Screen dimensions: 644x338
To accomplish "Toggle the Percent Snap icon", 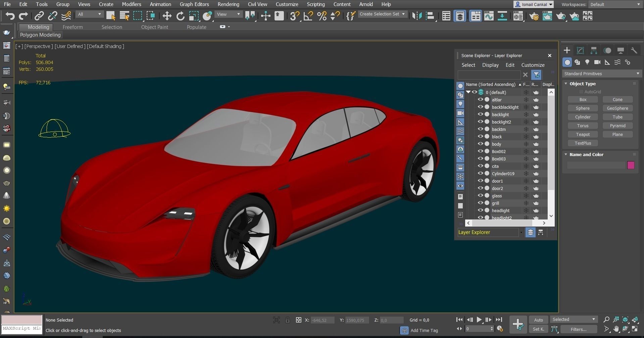I will click(321, 16).
